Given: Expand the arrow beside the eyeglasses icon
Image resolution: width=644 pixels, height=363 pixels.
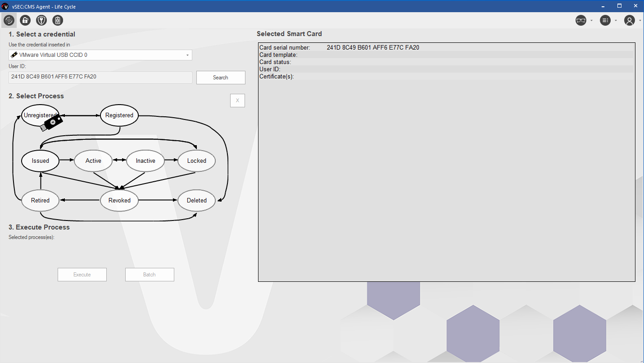Looking at the screenshot, I should [x=591, y=21].
